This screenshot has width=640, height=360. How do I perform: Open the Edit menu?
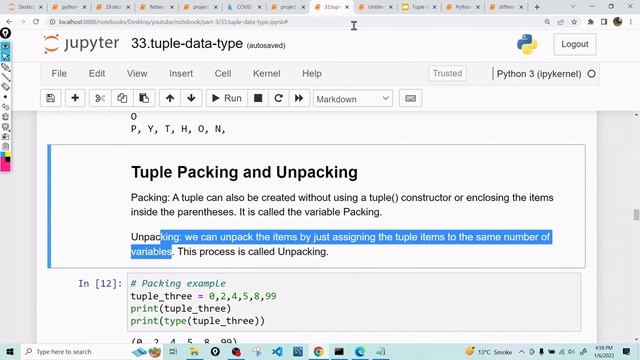tap(97, 73)
